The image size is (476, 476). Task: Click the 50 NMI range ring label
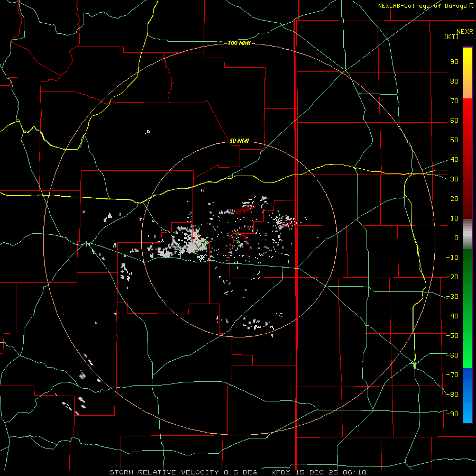(239, 141)
